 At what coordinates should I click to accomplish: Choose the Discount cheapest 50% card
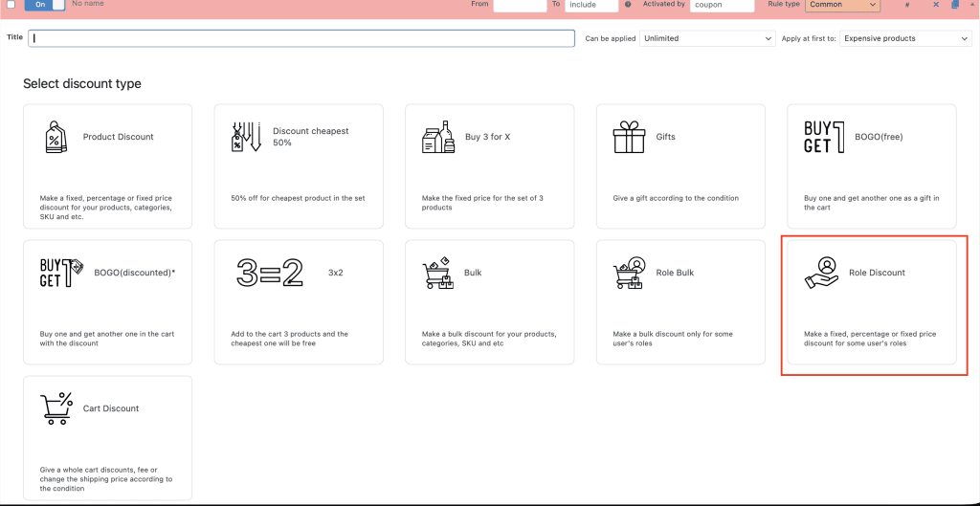(299, 166)
